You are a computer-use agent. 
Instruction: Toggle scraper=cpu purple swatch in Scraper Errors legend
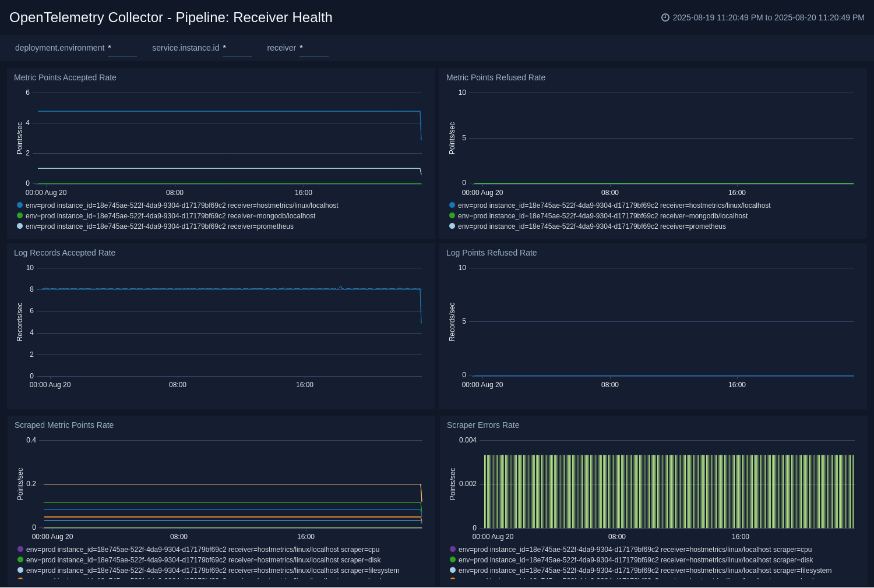453,549
